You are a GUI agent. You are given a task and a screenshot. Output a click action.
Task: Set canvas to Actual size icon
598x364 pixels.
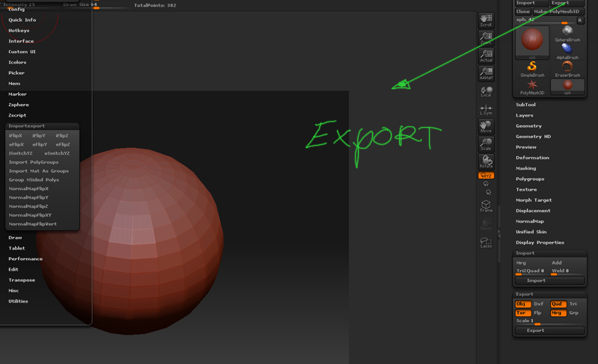click(x=486, y=55)
